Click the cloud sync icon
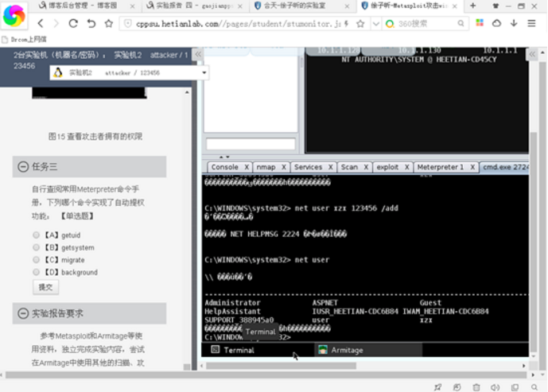 (x=496, y=23)
